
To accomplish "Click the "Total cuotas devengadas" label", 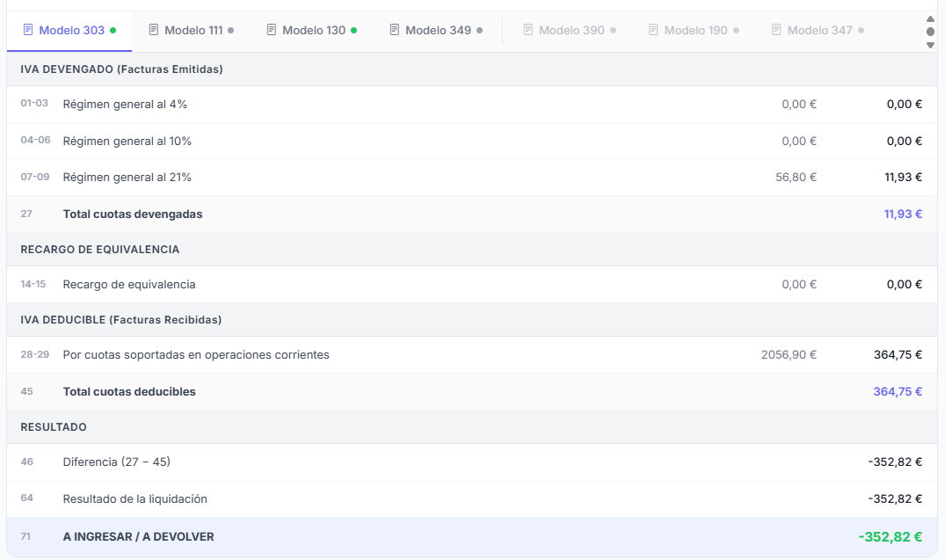I will pyautogui.click(x=133, y=214).
